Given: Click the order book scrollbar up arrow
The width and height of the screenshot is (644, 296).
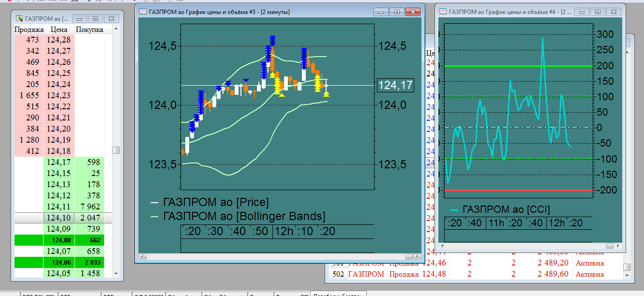Looking at the screenshot, I should [116, 30].
